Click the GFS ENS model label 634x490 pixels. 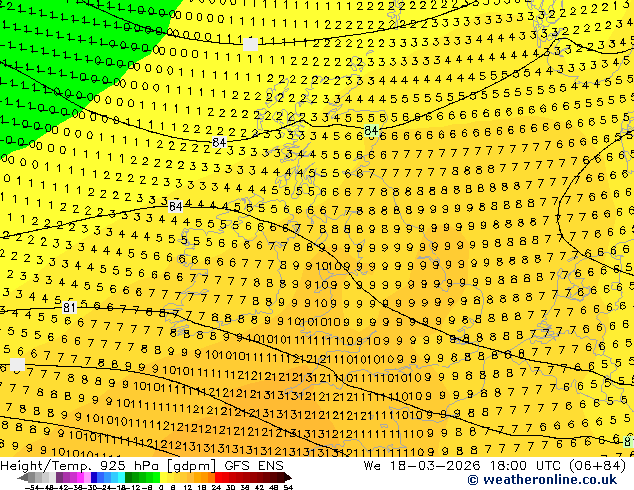pos(254,466)
